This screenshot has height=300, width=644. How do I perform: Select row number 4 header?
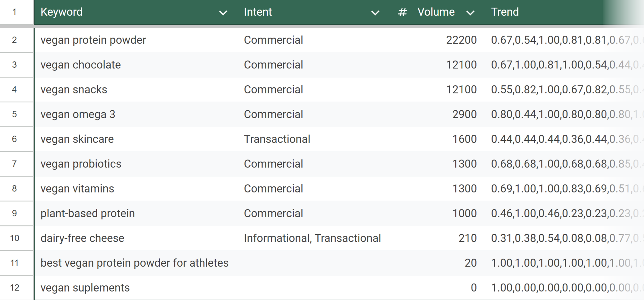pyautogui.click(x=14, y=90)
